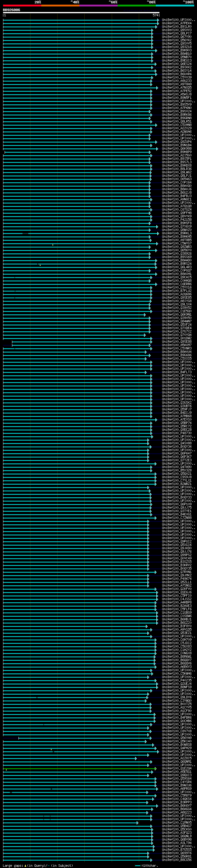Click the Large gaps legend text
The width and height of the screenshot is (197, 868).
coord(38,866)
